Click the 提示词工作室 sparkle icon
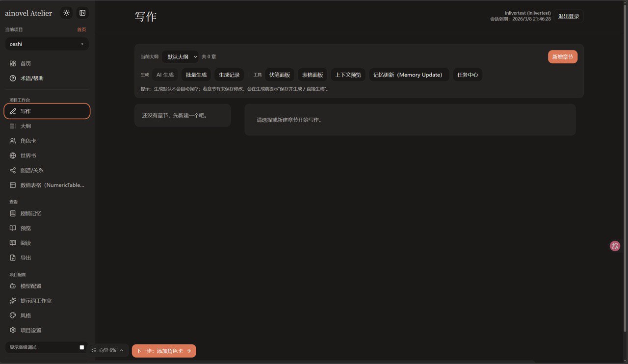Viewport: 628px width, 364px height. click(13, 301)
